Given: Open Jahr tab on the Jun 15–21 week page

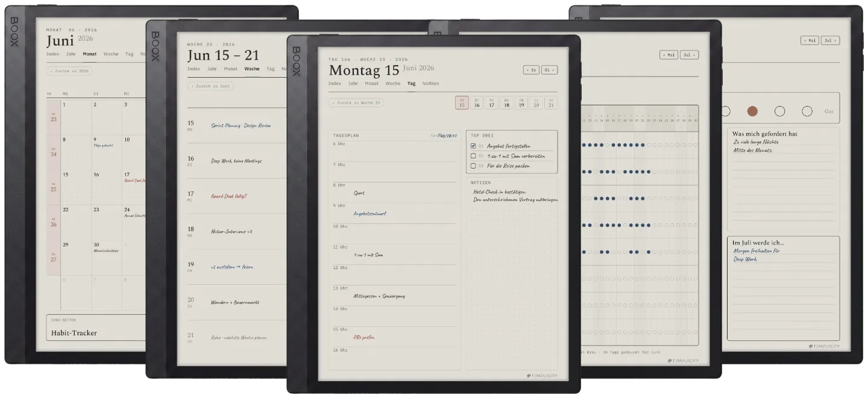Looking at the screenshot, I should pyautogui.click(x=212, y=69).
